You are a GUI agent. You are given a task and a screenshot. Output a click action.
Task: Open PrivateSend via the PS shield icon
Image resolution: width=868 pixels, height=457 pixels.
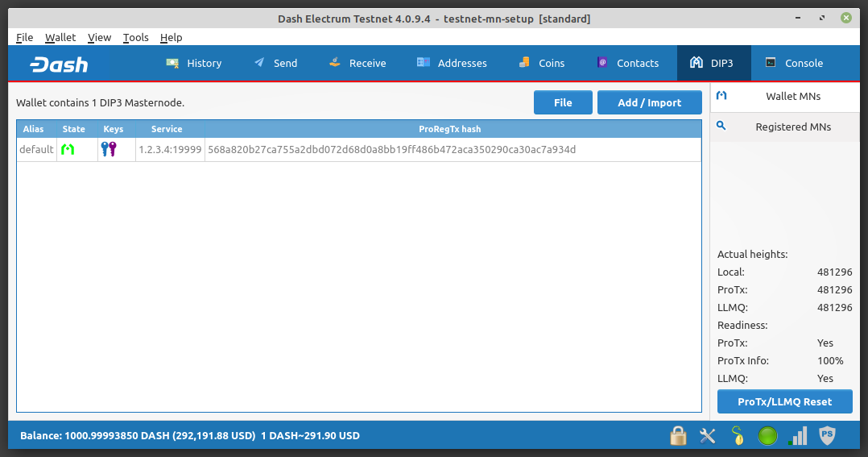tap(827, 436)
